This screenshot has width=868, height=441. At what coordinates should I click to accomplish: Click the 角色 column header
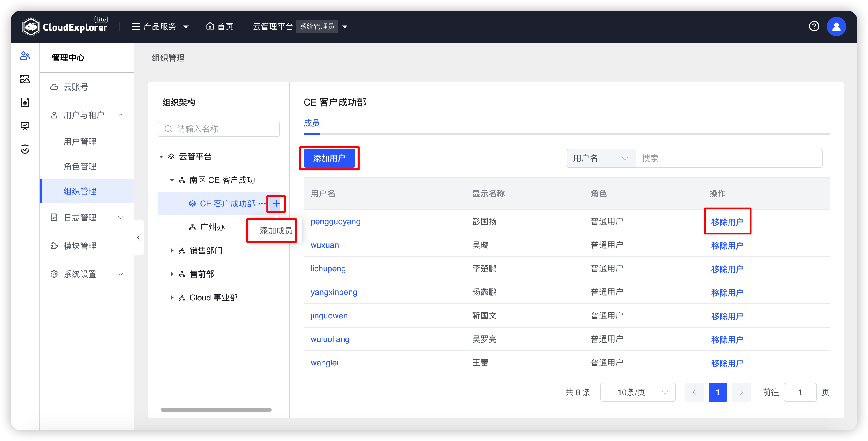(x=598, y=193)
